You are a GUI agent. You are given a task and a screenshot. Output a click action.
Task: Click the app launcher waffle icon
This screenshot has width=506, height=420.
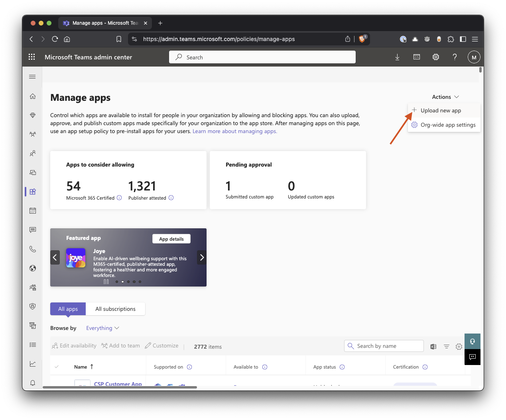click(x=32, y=57)
